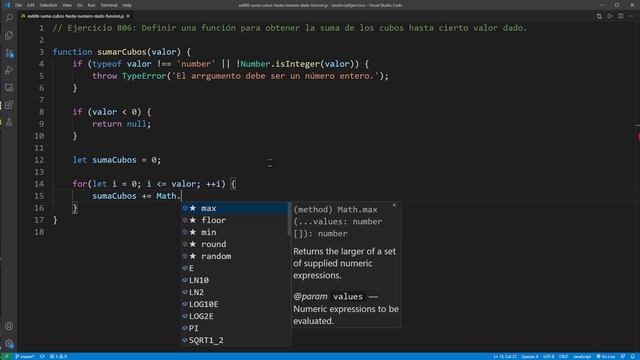The width and height of the screenshot is (640, 360).
Task: Click line number 12 in the gutter
Action: pos(39,160)
